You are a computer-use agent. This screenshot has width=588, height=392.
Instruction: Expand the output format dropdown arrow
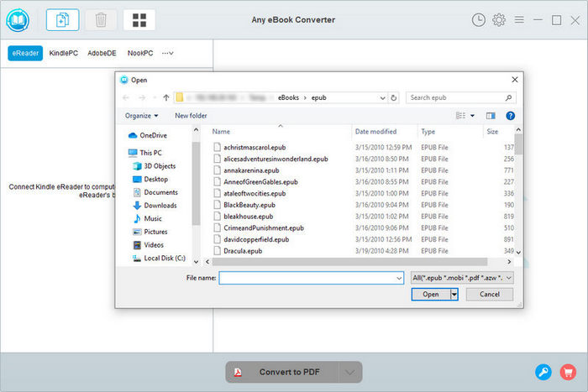(350, 372)
